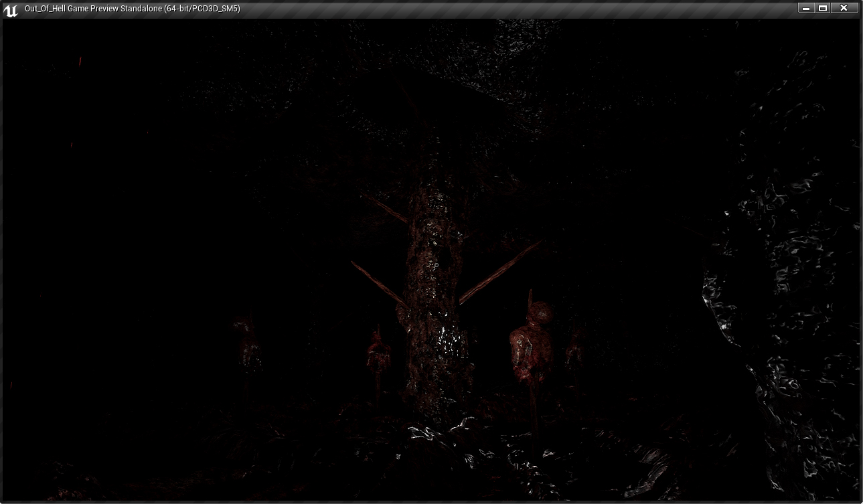Click the Unreal Engine logo icon
863x504 pixels.
11,9
